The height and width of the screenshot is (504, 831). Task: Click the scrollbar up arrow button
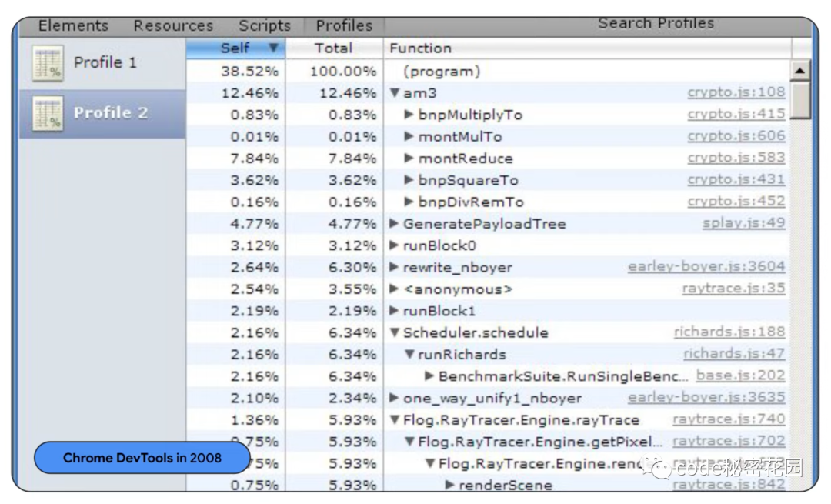[799, 71]
